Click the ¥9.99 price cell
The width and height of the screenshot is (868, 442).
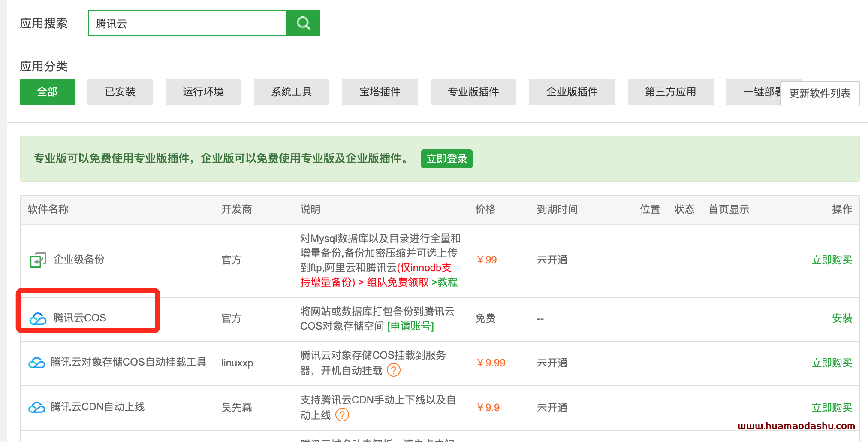pos(491,363)
